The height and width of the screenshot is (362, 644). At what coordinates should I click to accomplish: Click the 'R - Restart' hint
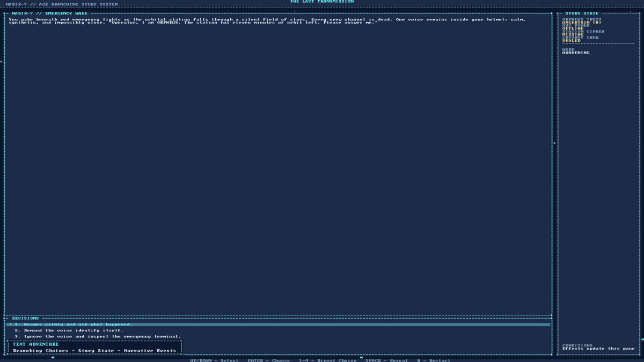[x=434, y=360]
